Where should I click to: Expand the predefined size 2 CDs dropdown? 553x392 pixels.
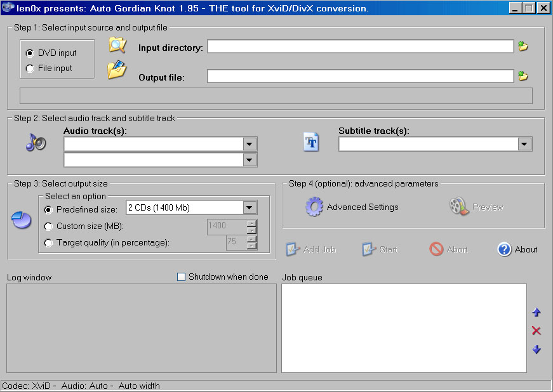(250, 208)
